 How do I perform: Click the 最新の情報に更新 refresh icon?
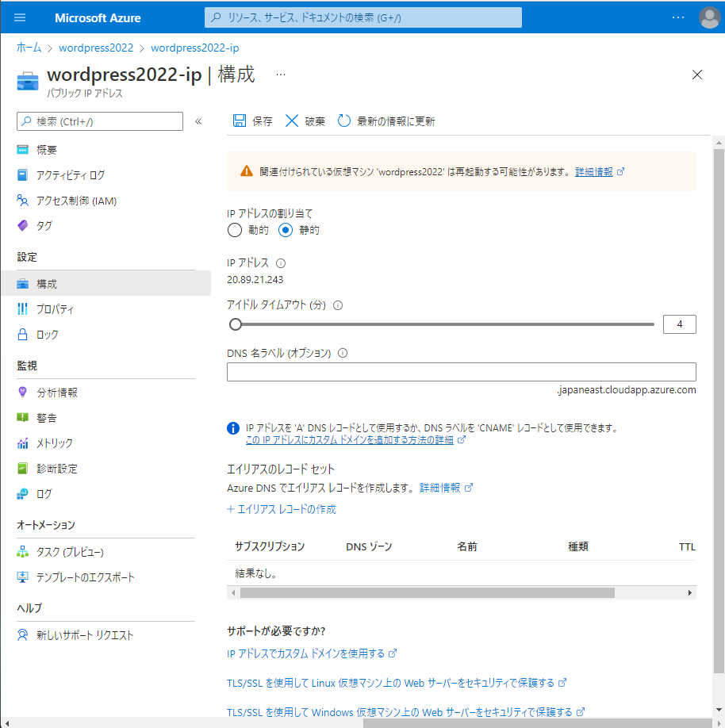click(x=343, y=121)
